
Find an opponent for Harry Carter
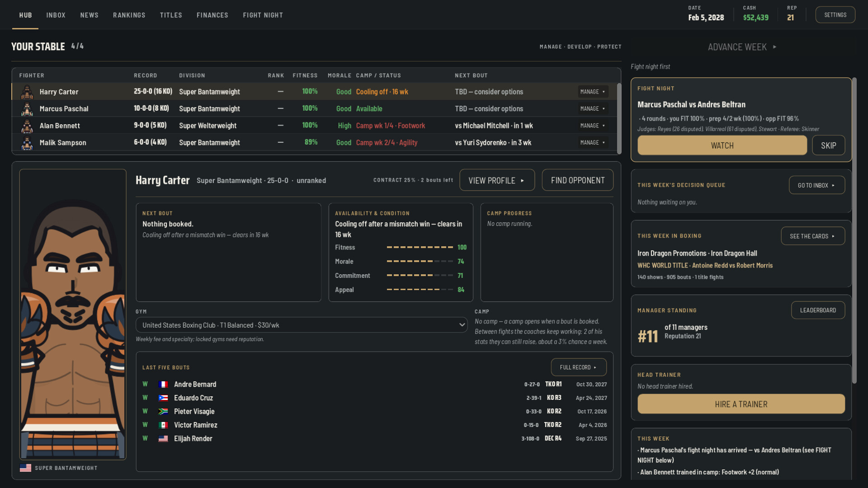(x=577, y=180)
